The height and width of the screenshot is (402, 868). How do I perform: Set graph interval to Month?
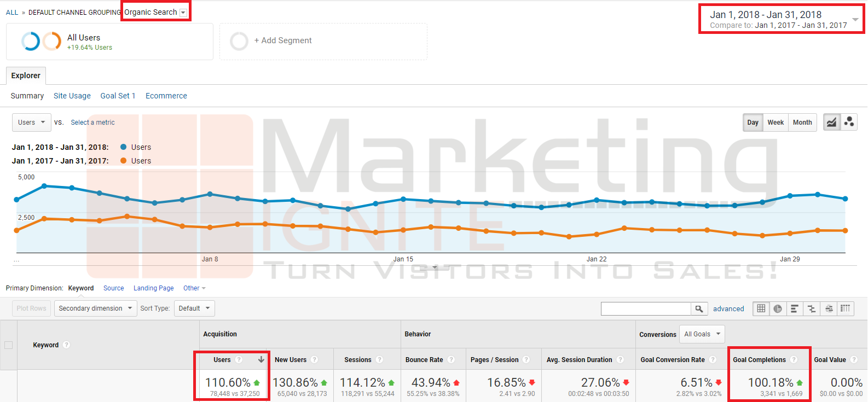(x=802, y=123)
